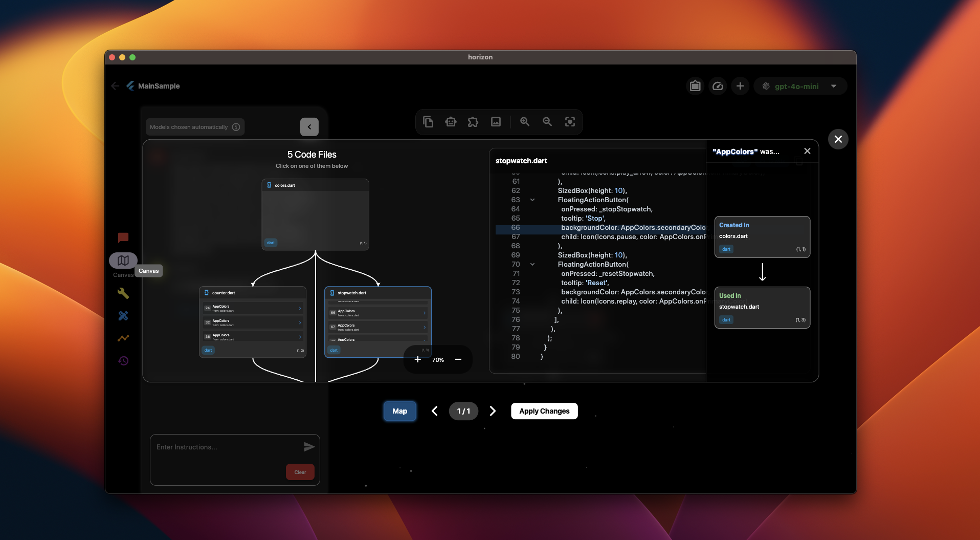Image resolution: width=980 pixels, height=540 pixels.
Task: Click the fit-to-screen focus icon
Action: click(x=570, y=122)
